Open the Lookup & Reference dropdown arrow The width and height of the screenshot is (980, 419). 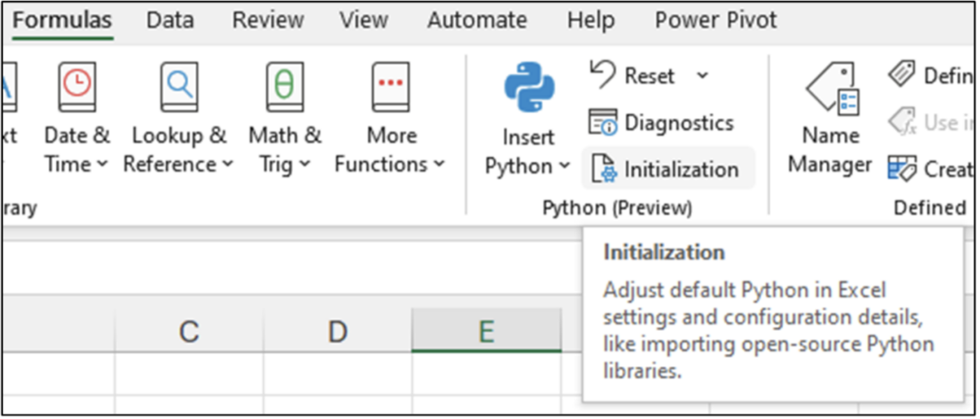[226, 164]
